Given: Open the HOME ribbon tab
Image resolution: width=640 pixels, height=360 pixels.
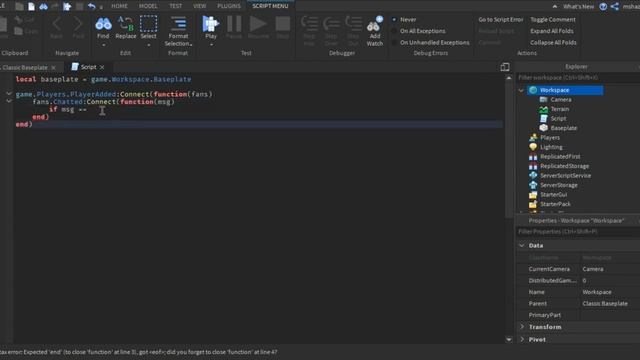Looking at the screenshot, I should click(x=119, y=6).
